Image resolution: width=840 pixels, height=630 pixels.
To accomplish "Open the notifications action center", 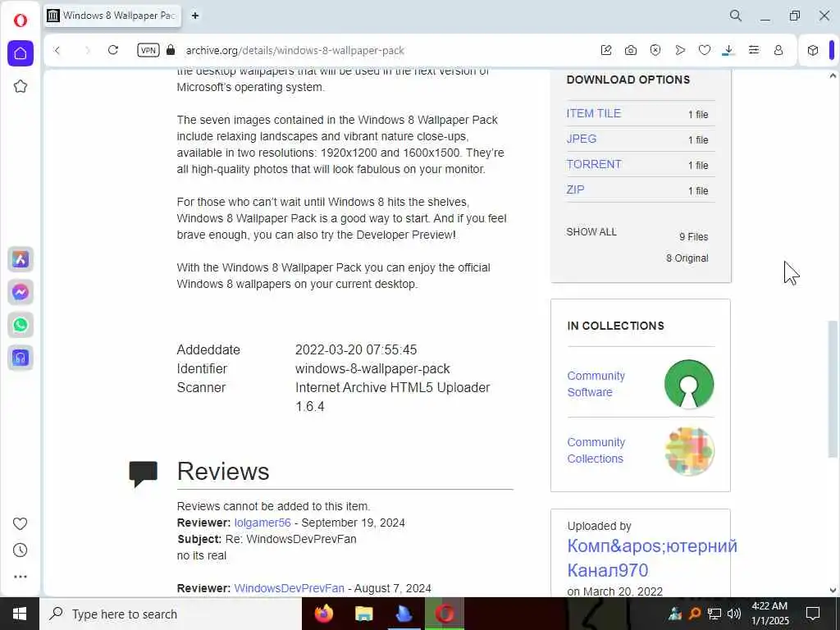I will [813, 614].
